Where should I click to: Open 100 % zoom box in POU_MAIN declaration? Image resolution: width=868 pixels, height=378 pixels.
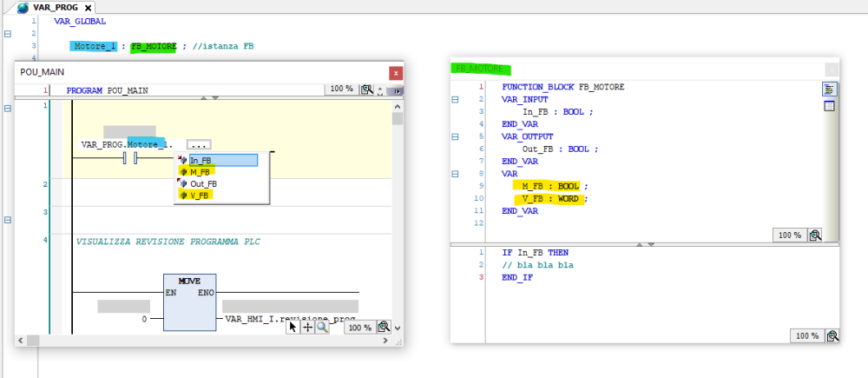click(x=341, y=90)
